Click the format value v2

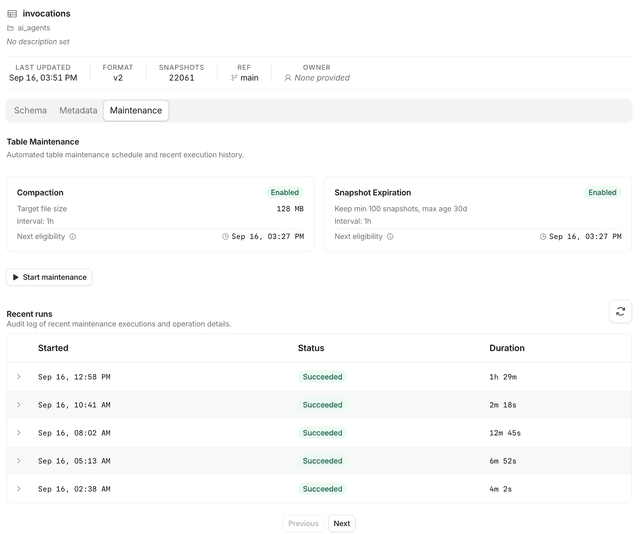118,78
